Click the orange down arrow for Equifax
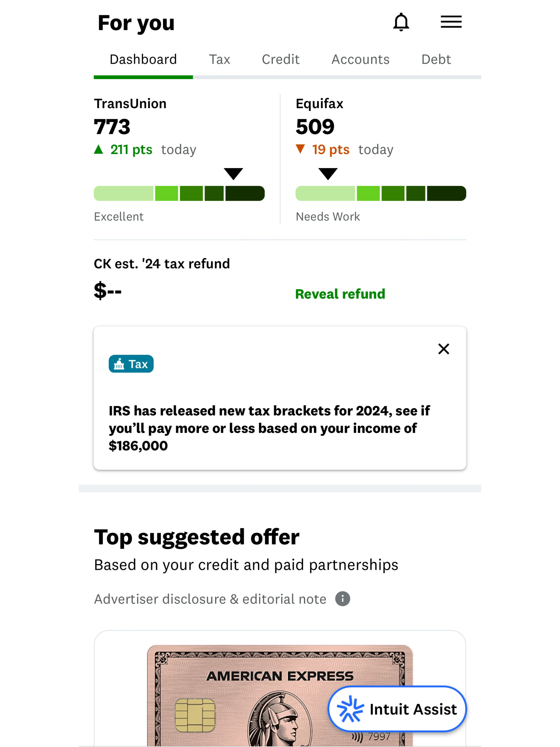Image resolution: width=560 pixels, height=747 pixels. [300, 149]
